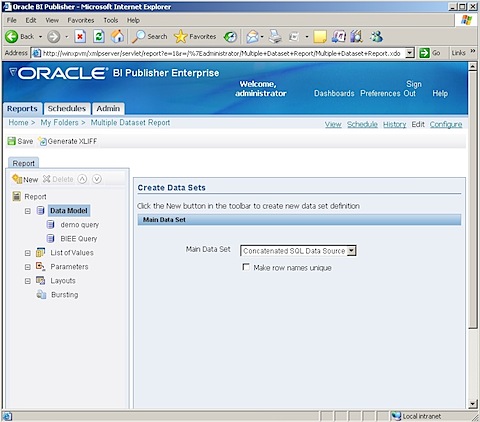
Task: Click the Edit page icon in toolbar
Action: [x=294, y=36]
